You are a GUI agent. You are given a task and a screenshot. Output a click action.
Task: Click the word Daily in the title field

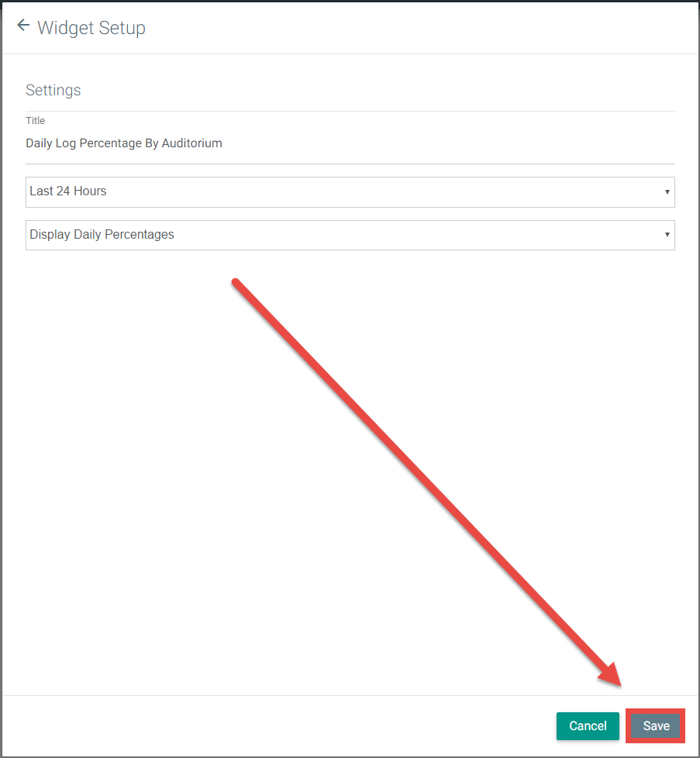[40, 143]
